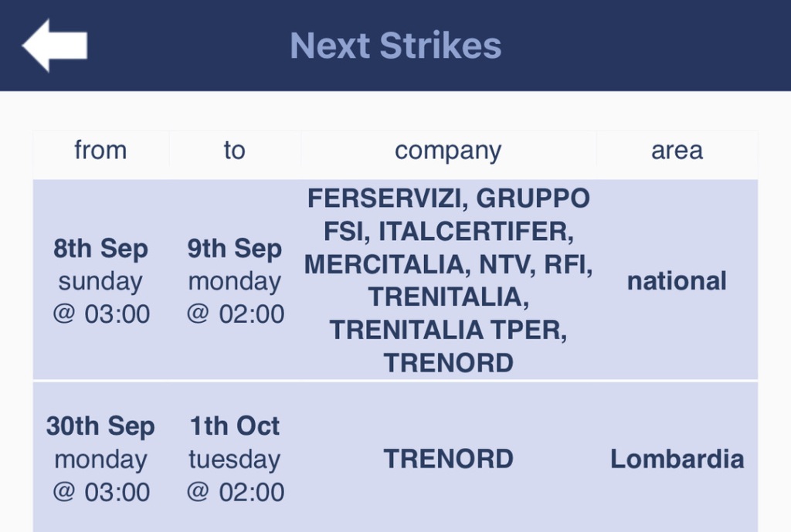The width and height of the screenshot is (791, 532).
Task: Click the tuesday @ 02:00 time
Action: point(235,476)
